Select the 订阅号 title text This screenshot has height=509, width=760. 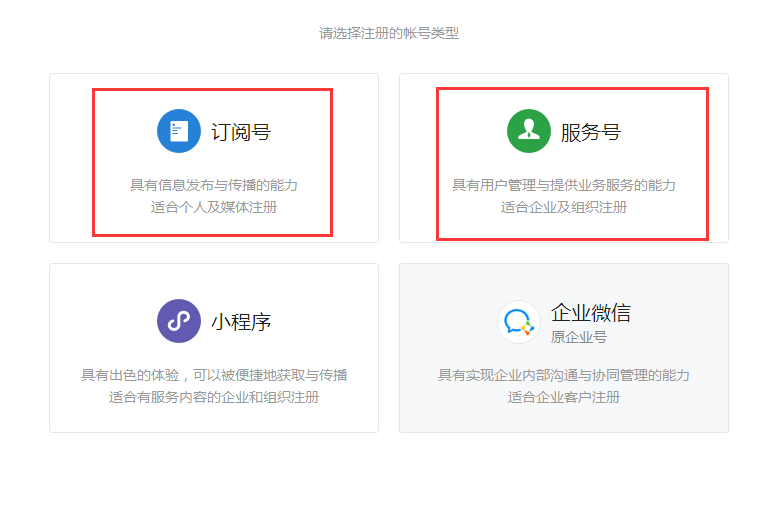[x=240, y=132]
